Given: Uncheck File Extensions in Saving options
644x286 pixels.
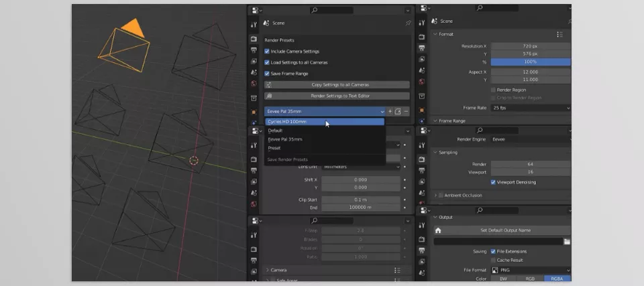Looking at the screenshot, I should point(493,252).
